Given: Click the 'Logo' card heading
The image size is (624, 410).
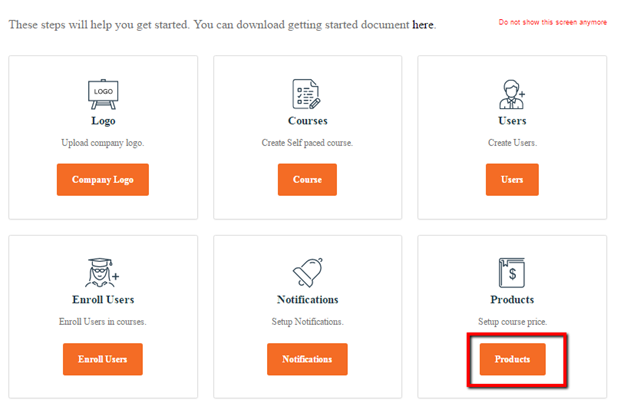Looking at the screenshot, I should 103,121.
